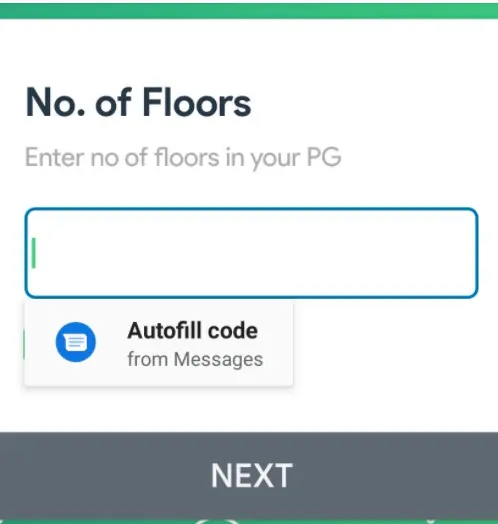Click the word 'Floors' in the title
Viewport: 498px width, 524px height.
pos(197,102)
